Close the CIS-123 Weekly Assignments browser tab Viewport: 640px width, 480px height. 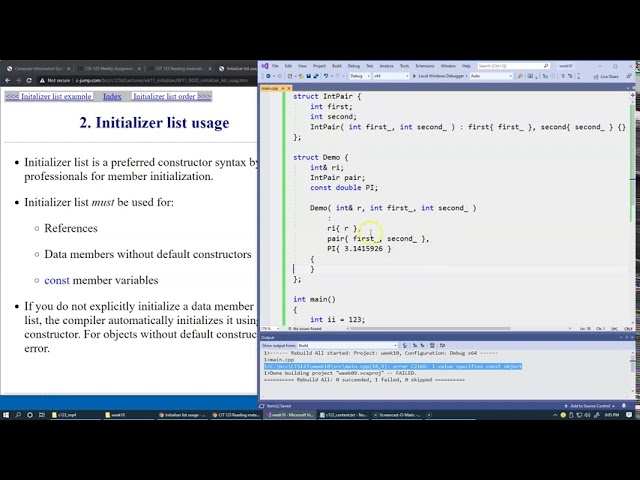click(139, 69)
